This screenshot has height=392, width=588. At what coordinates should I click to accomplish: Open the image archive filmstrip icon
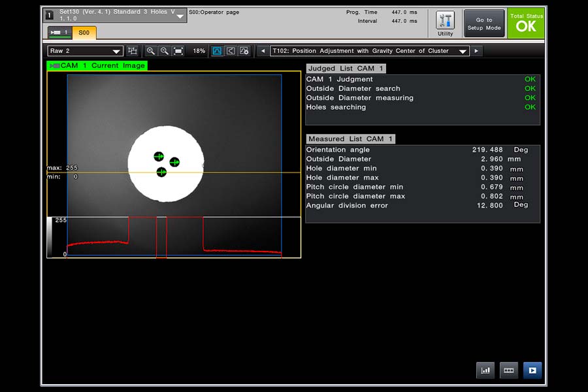(x=509, y=370)
